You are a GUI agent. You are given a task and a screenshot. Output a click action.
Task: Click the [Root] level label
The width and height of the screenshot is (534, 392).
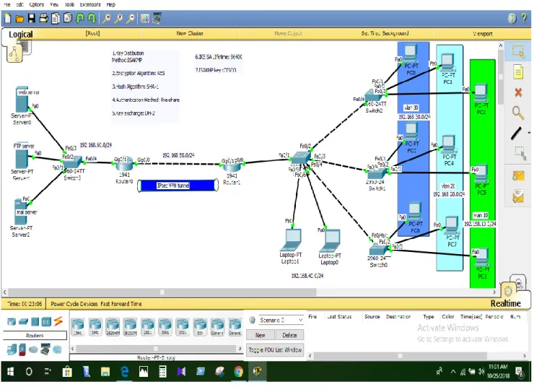pos(92,33)
